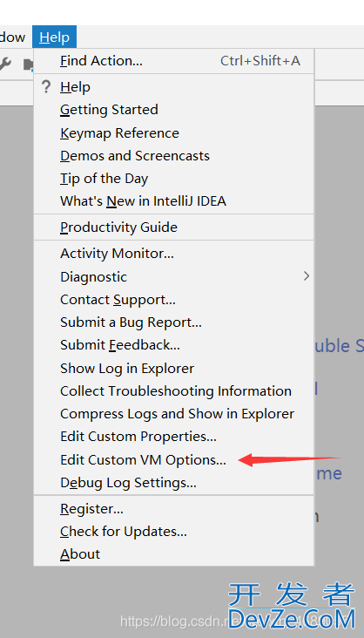The height and width of the screenshot is (638, 364).
Task: Select Collect Troubleshooting Information
Action: pyautogui.click(x=173, y=391)
